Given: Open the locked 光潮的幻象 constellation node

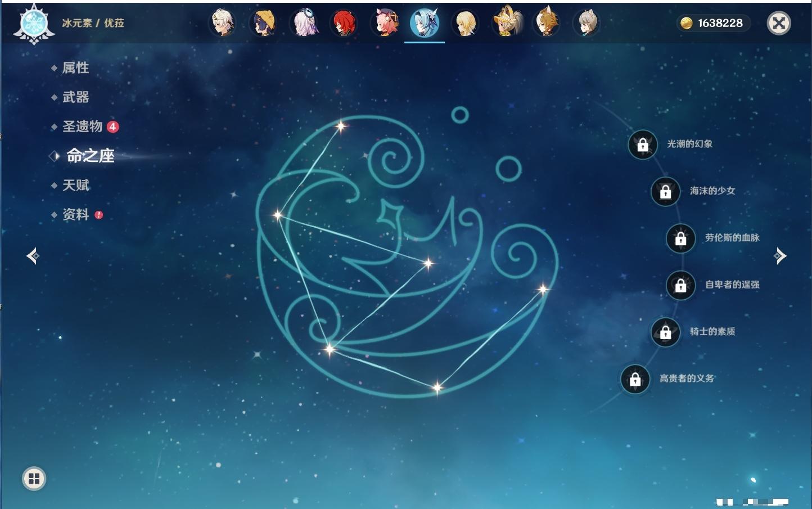Looking at the screenshot, I should [643, 145].
